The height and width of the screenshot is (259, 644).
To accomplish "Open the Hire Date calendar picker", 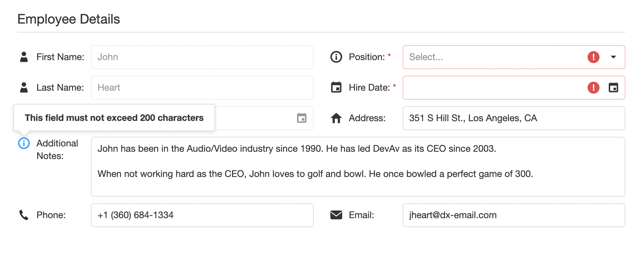I will [613, 88].
